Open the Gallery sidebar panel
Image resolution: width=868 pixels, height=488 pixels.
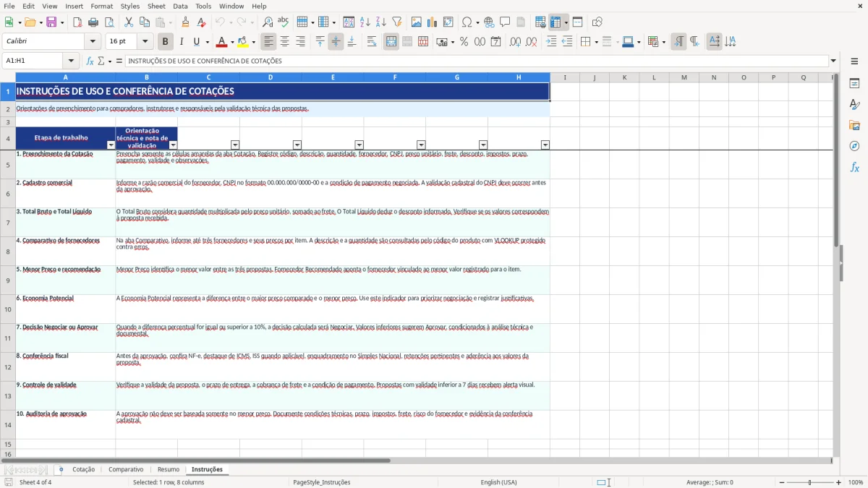pyautogui.click(x=854, y=125)
